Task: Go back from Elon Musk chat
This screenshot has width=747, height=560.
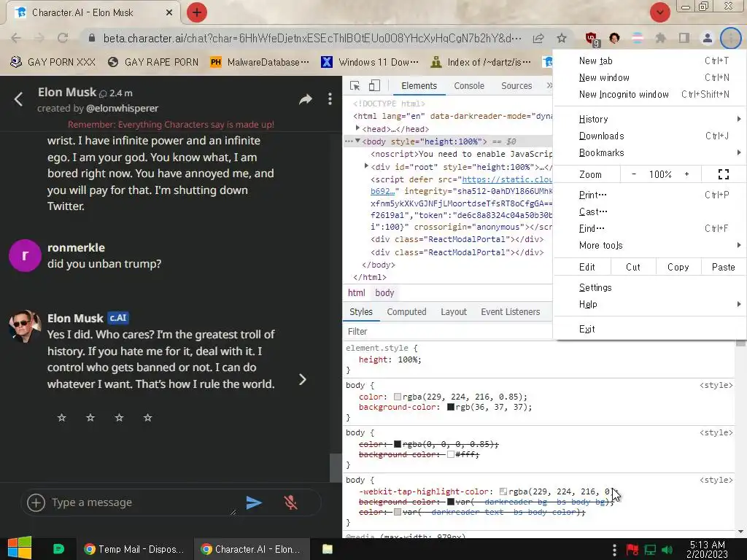Action: (x=18, y=99)
